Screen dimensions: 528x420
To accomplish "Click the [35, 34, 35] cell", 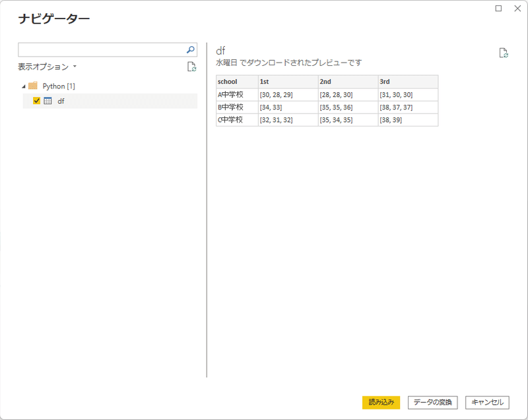I will point(348,120).
